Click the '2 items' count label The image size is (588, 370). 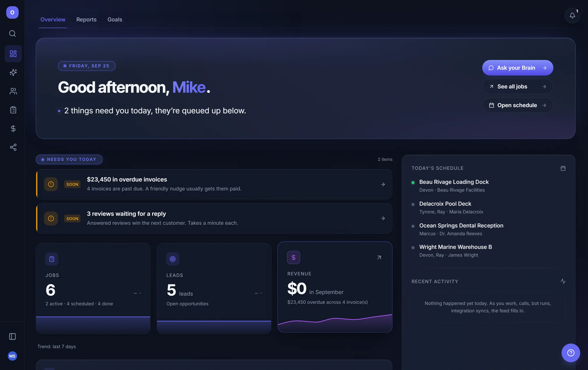tap(385, 159)
